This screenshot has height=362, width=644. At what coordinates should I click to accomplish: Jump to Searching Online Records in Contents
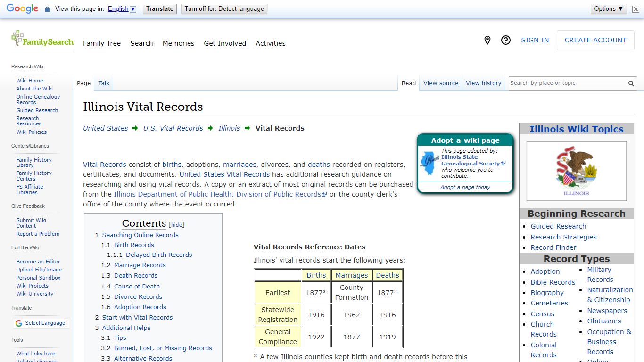(140, 235)
